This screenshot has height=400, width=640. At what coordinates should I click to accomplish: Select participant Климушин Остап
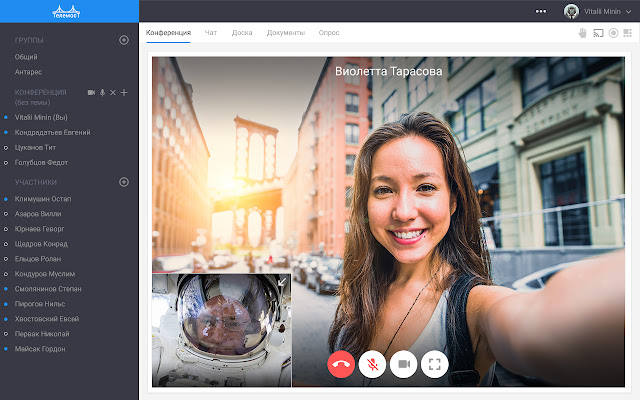click(x=43, y=199)
